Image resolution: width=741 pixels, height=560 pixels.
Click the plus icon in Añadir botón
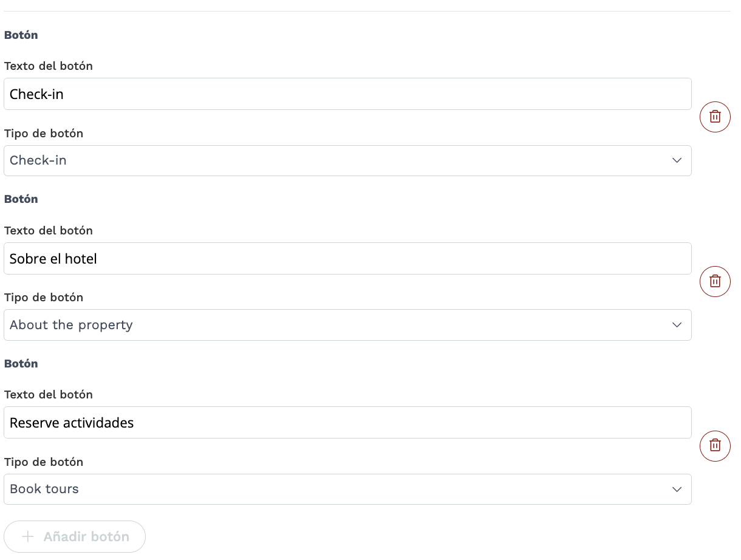(28, 537)
